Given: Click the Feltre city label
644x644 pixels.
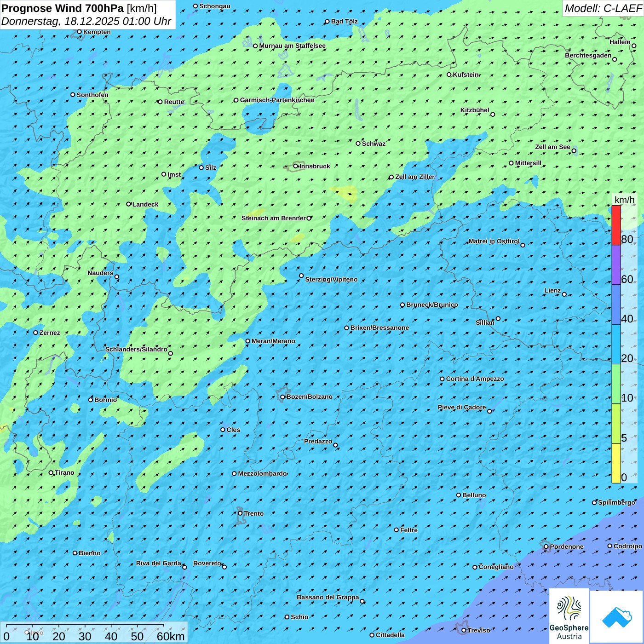Looking at the screenshot, I should 409,530.
